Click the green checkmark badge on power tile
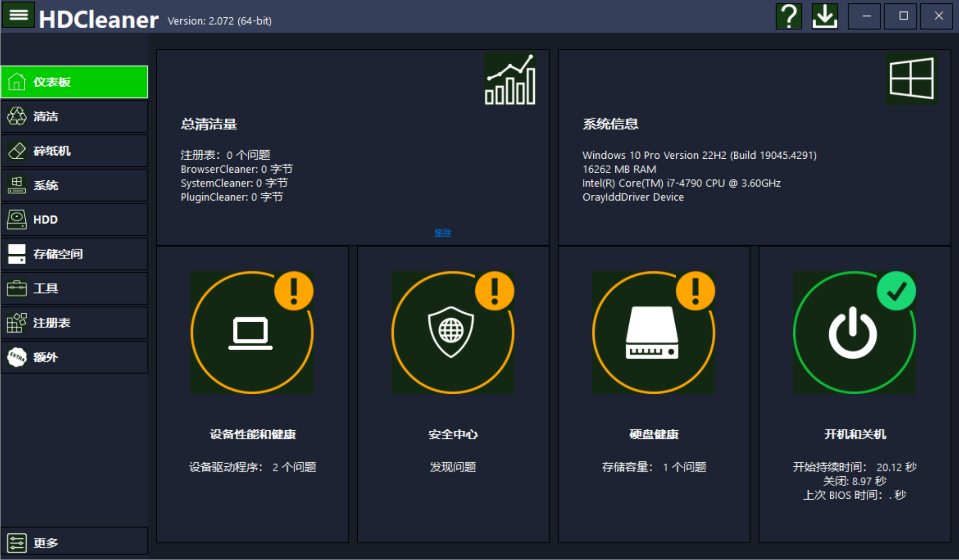Screen dimensions: 959x560 896,291
